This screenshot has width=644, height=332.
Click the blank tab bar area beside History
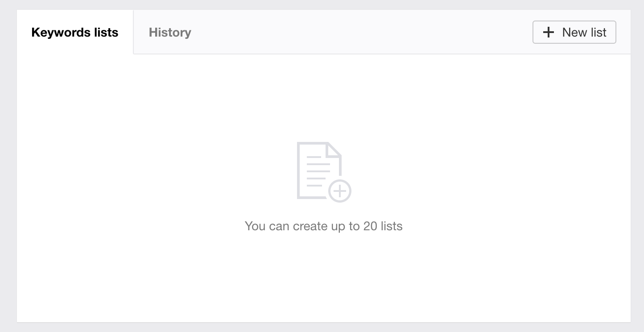[x=357, y=33]
